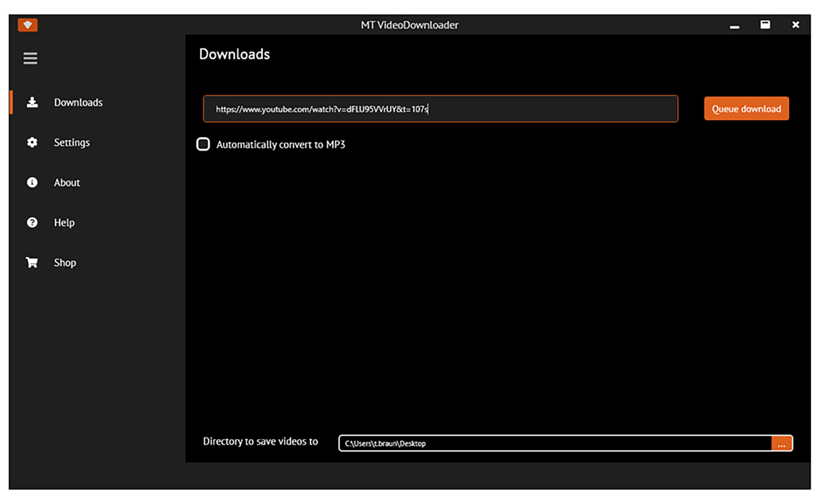
Task: Click the Help question mark icon
Action: (32, 222)
